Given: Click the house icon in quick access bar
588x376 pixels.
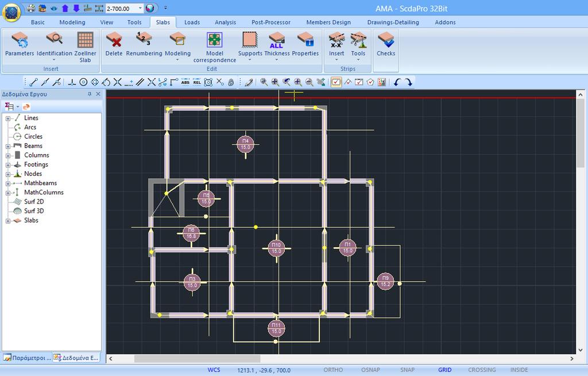Looking at the screenshot, I should tap(42, 8).
